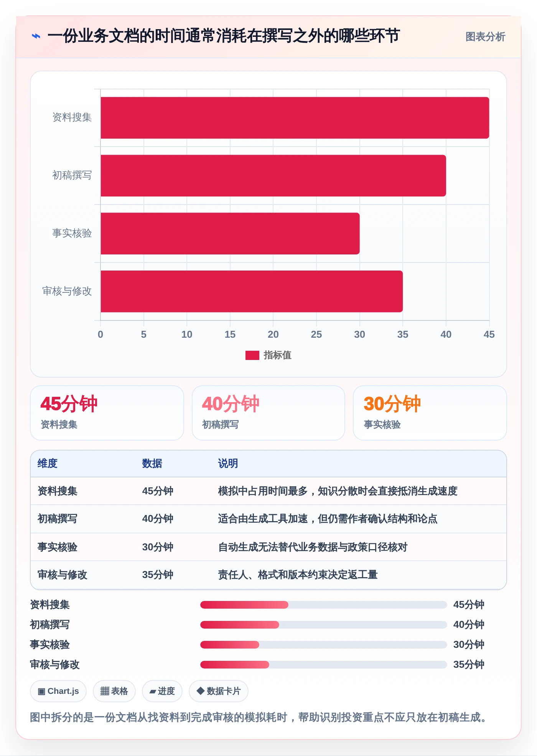Click 30分钟 value beside the progress bar
The image size is (537, 756).
(x=469, y=645)
